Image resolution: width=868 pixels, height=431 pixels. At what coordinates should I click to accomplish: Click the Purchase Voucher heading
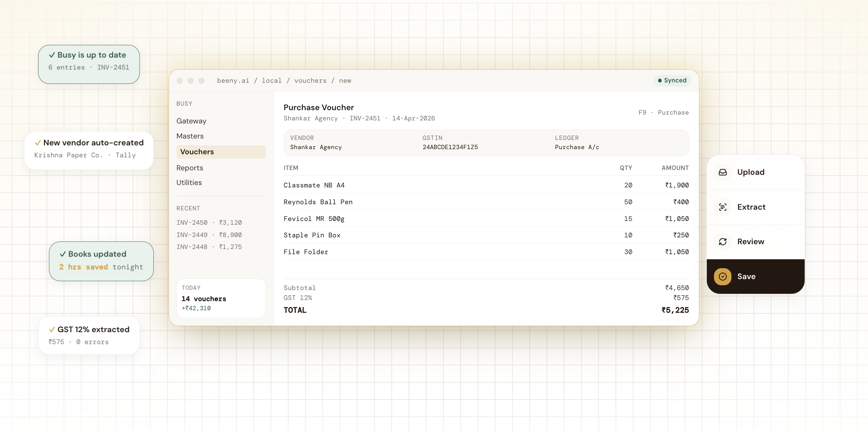(x=319, y=107)
